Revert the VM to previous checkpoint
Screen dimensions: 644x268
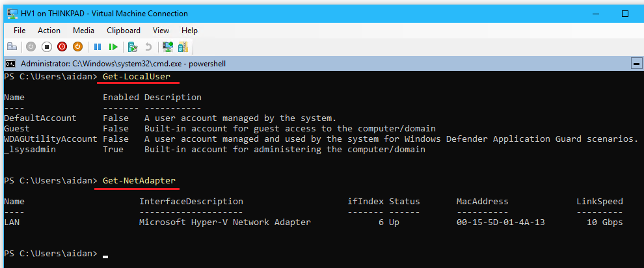point(148,47)
